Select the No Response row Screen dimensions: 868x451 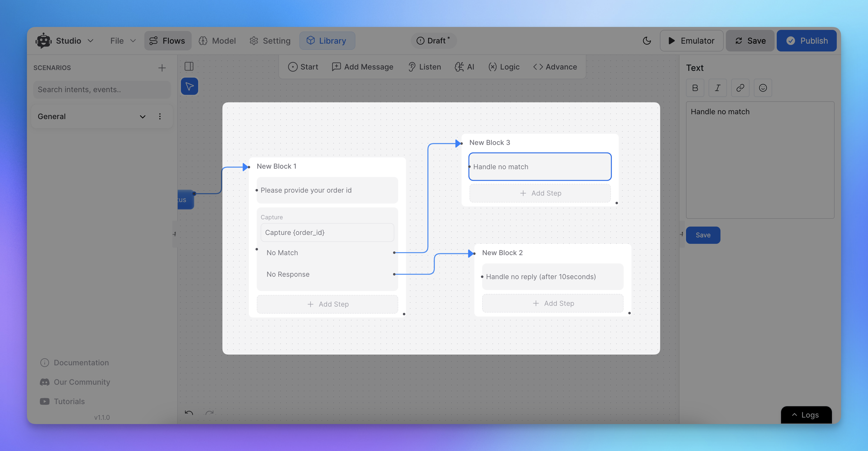[x=327, y=274]
